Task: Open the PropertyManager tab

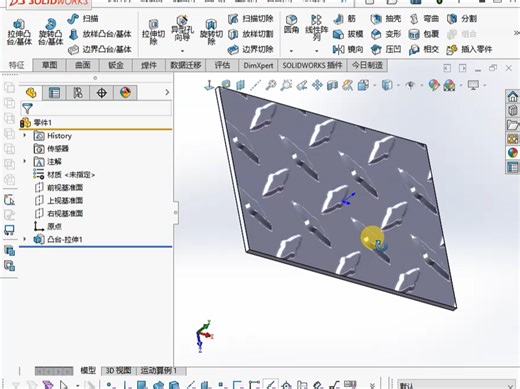Action: [54, 93]
